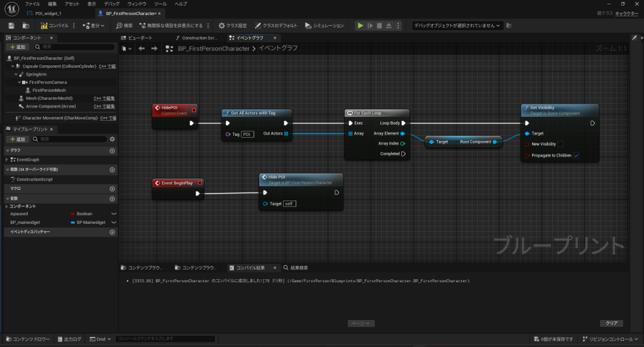Switch to the ビューポート tab
This screenshot has width=644, height=347.
click(139, 38)
